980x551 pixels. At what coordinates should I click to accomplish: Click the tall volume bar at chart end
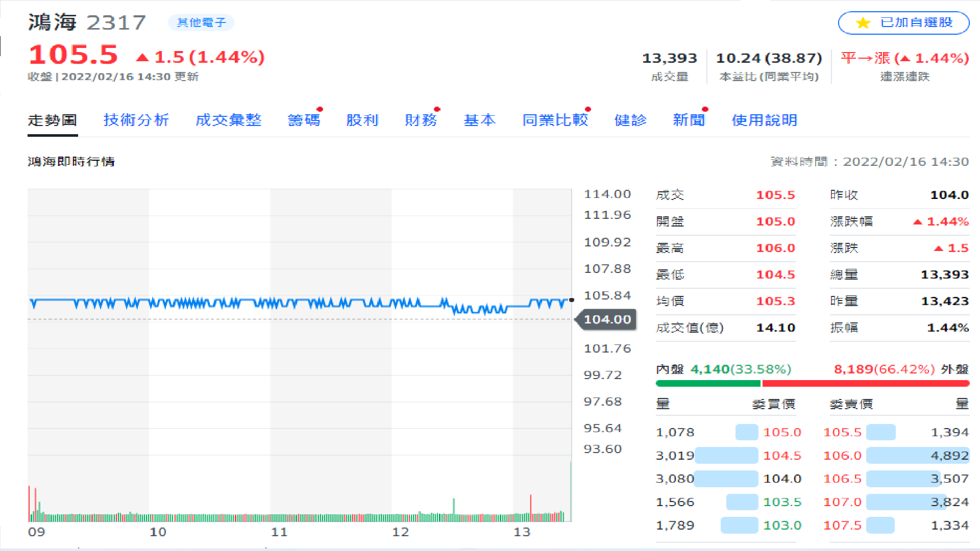coord(570,491)
